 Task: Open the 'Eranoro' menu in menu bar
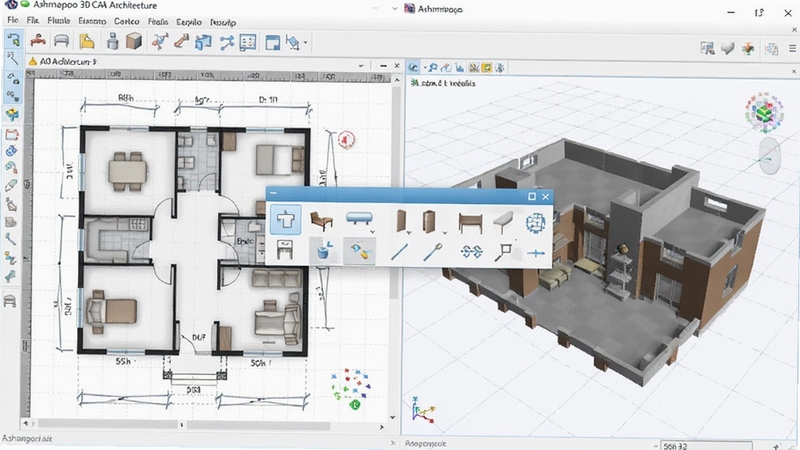[x=92, y=21]
